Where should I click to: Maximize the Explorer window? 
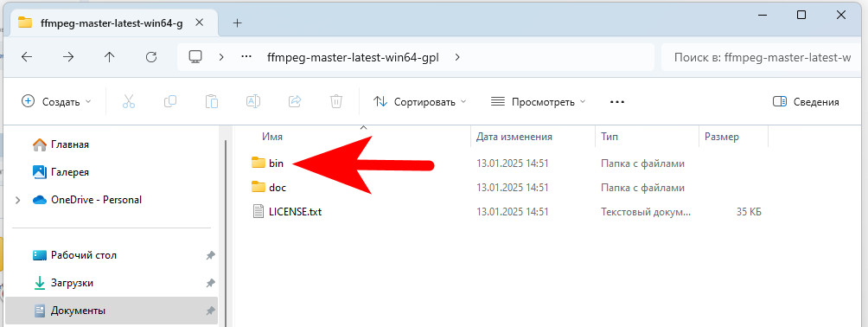[x=801, y=16]
